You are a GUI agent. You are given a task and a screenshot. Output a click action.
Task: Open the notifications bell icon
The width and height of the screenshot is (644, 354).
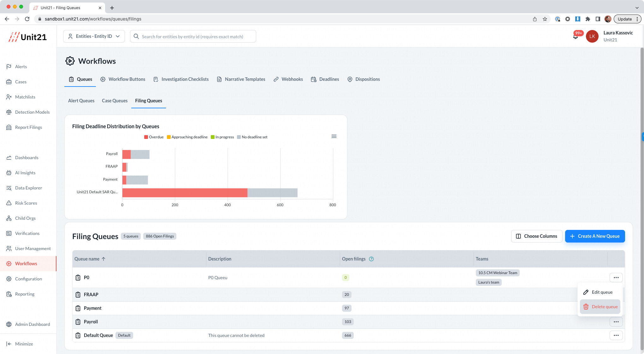(576, 37)
